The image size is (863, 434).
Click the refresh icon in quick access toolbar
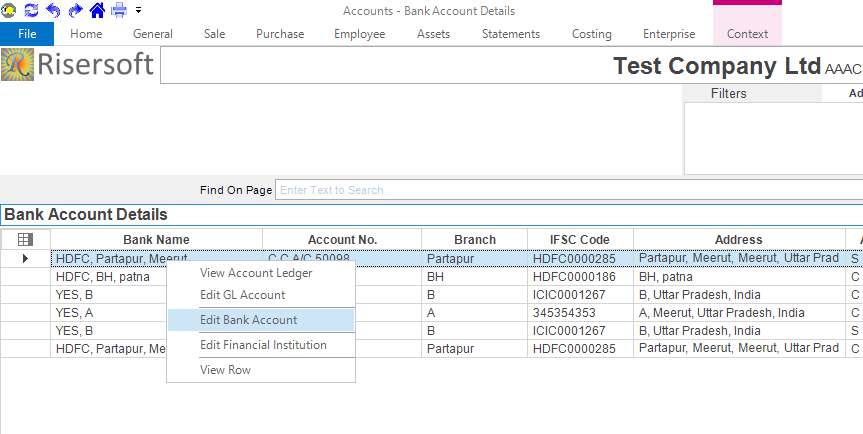coord(30,11)
